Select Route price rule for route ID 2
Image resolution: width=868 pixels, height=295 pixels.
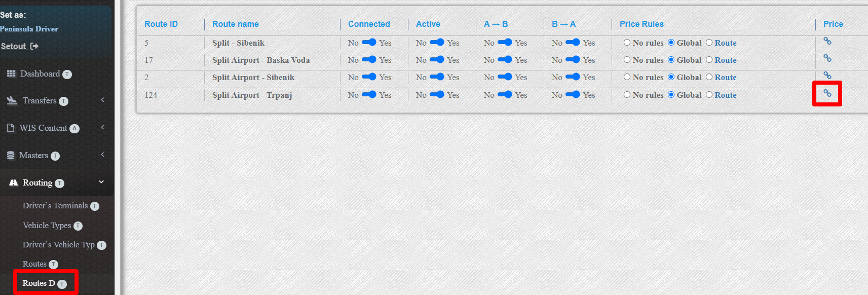(x=709, y=77)
